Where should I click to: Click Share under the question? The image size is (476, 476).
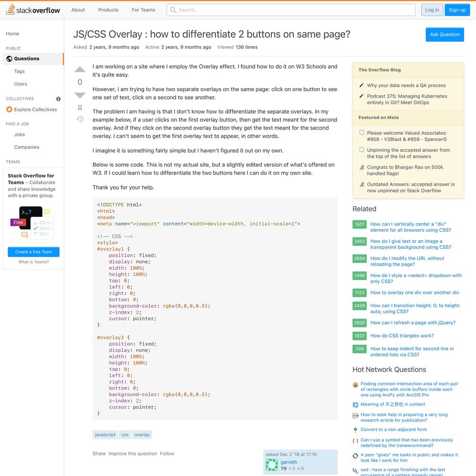(x=99, y=454)
